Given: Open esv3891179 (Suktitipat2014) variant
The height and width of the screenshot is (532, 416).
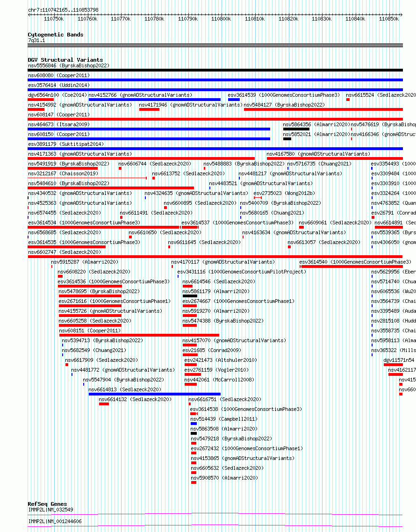Looking at the screenshot, I should [x=66, y=144].
